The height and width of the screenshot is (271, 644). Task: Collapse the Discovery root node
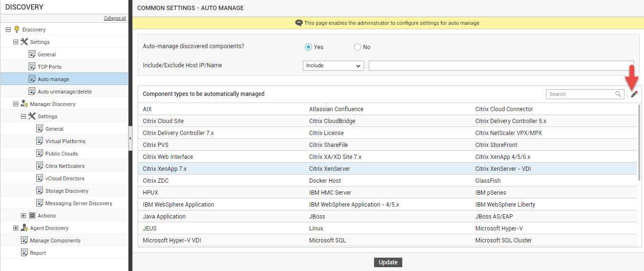point(8,30)
